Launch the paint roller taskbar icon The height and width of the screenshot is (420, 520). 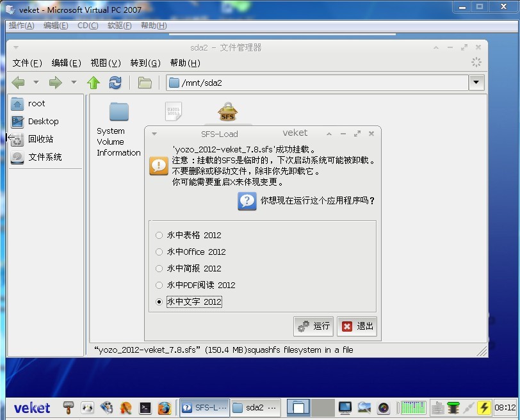pyautogui.click(x=69, y=408)
